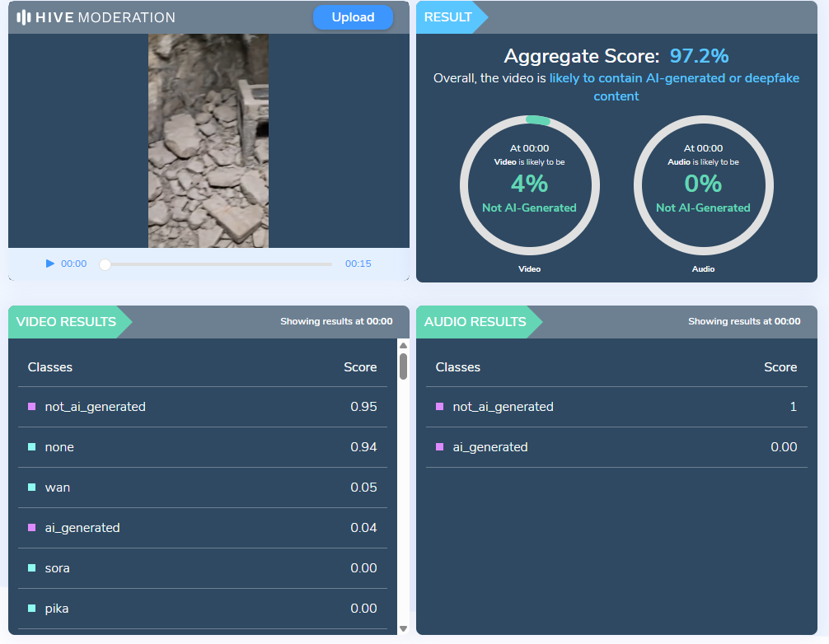Click the 00:15 video duration timestamp

(x=358, y=264)
